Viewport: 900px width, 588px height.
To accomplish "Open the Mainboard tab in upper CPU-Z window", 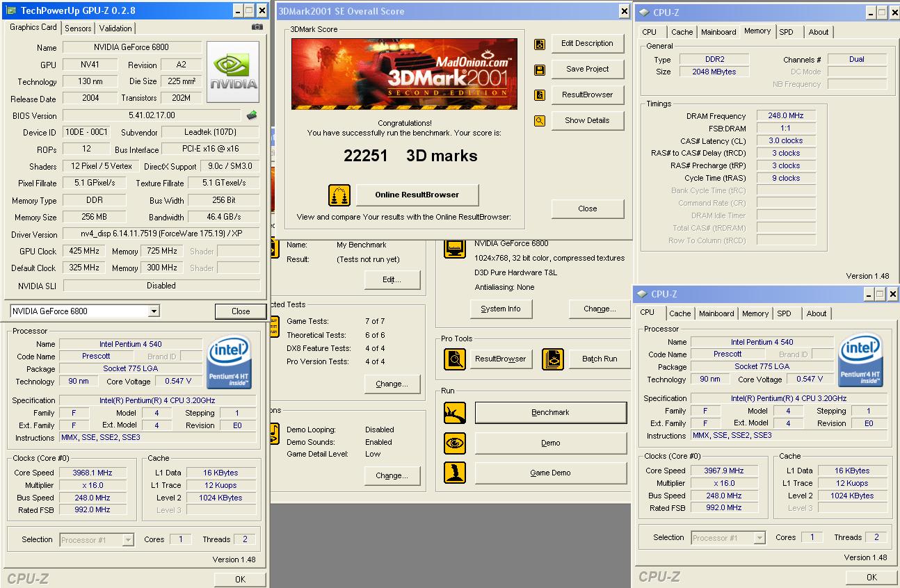I will coord(718,32).
